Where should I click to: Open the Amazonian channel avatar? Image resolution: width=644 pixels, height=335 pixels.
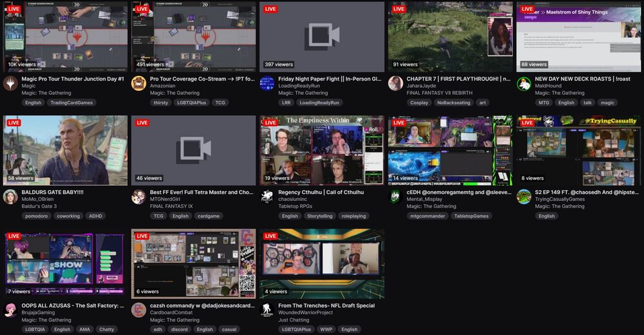click(x=138, y=84)
